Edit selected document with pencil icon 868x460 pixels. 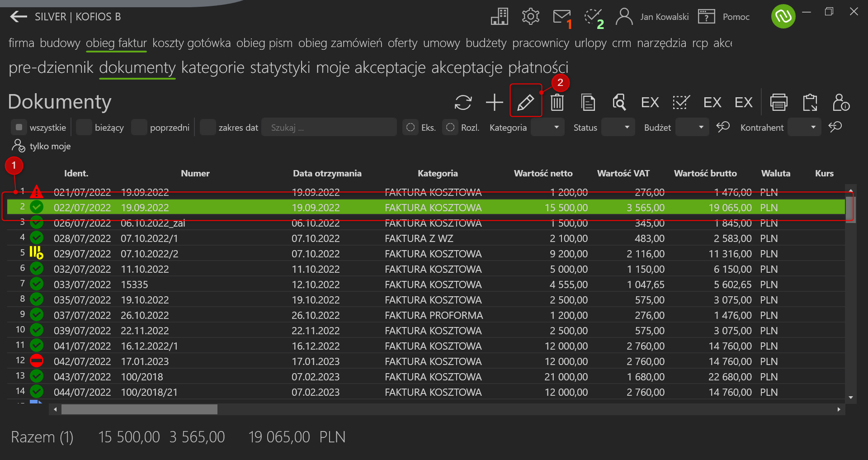(x=526, y=102)
